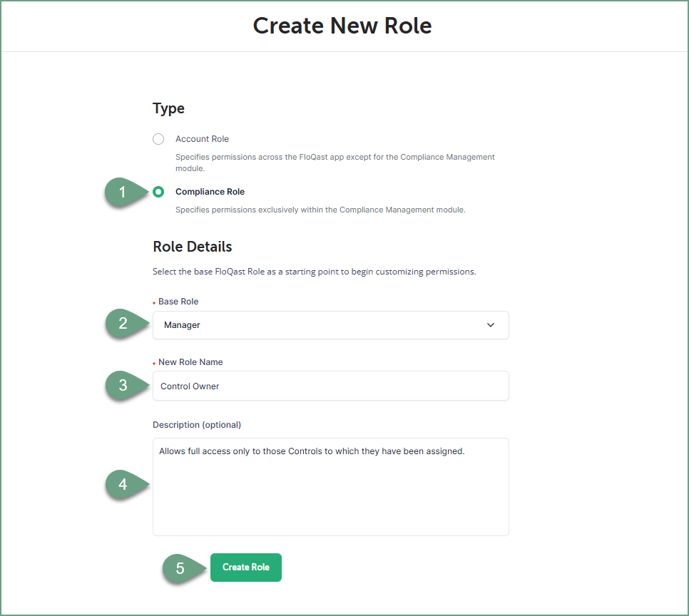Select the Account Role radio button

pyautogui.click(x=158, y=139)
